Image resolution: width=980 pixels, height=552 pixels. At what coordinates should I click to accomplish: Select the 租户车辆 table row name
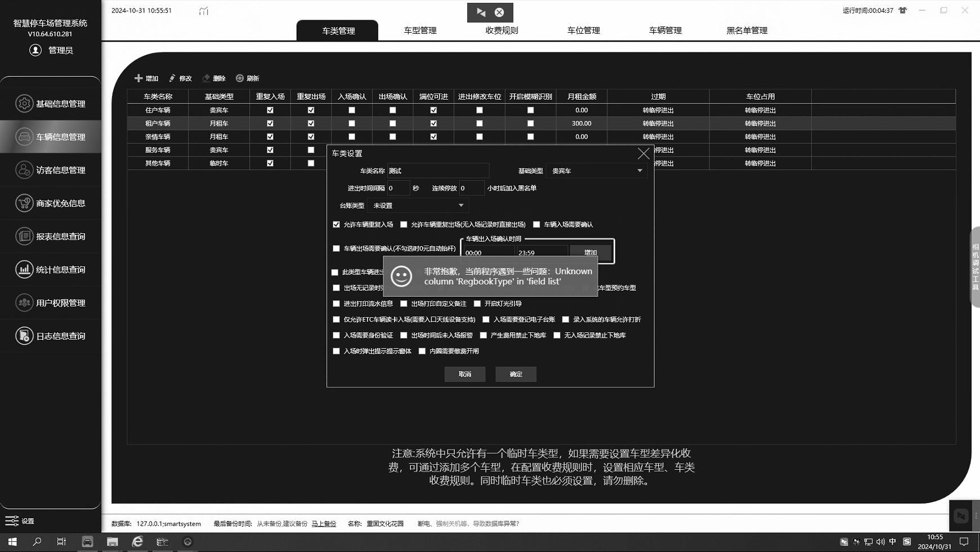pos(158,123)
